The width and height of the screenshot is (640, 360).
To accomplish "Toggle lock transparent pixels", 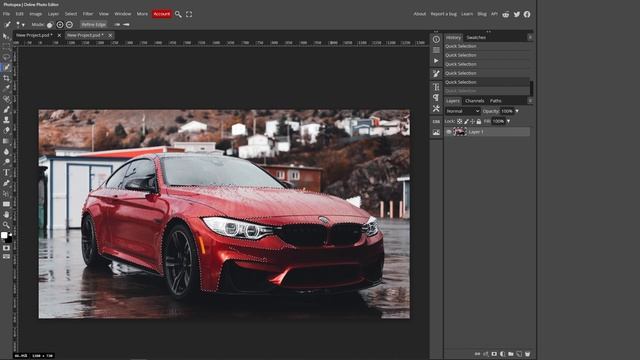I will 460,121.
